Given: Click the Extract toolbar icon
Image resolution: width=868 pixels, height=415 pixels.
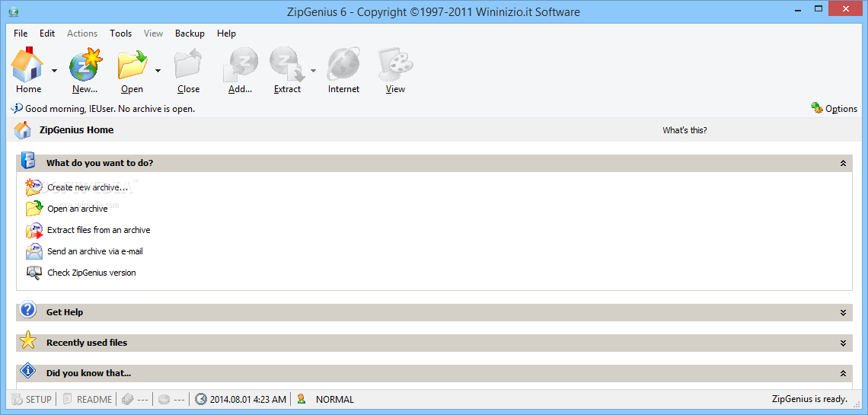Looking at the screenshot, I should pos(287,65).
